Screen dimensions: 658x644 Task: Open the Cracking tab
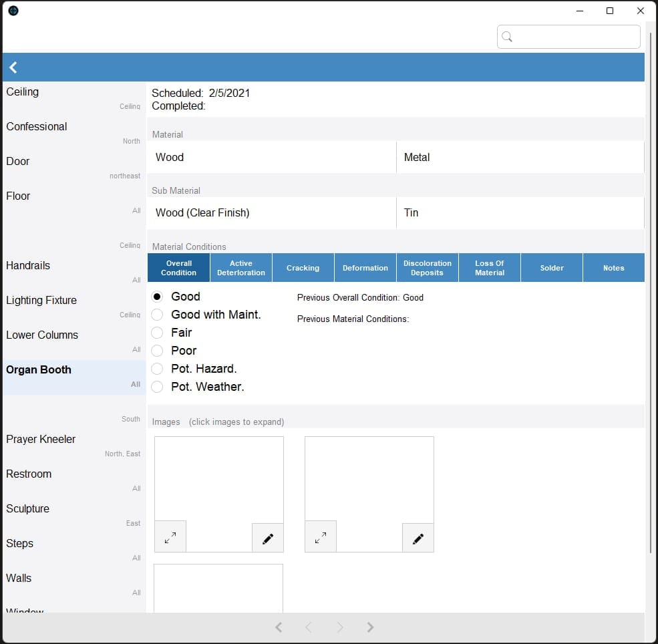coord(303,268)
